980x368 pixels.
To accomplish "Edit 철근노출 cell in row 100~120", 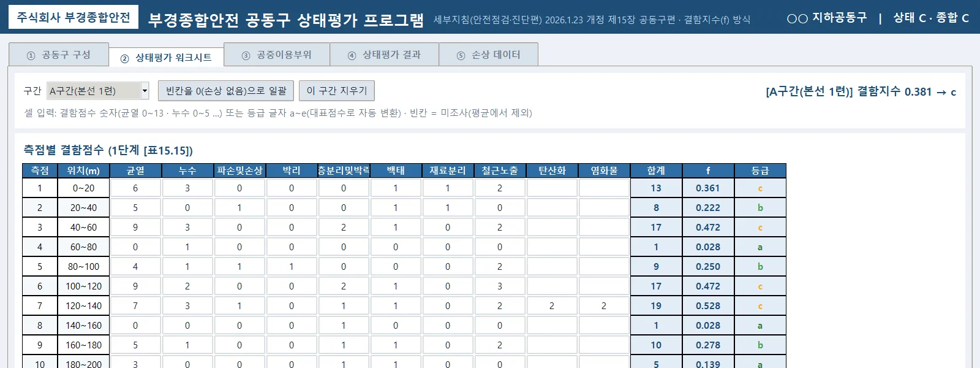I will coord(500,286).
